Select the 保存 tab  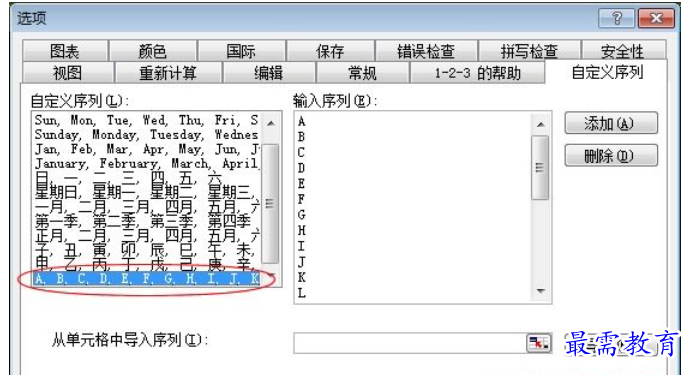pyautogui.click(x=330, y=51)
